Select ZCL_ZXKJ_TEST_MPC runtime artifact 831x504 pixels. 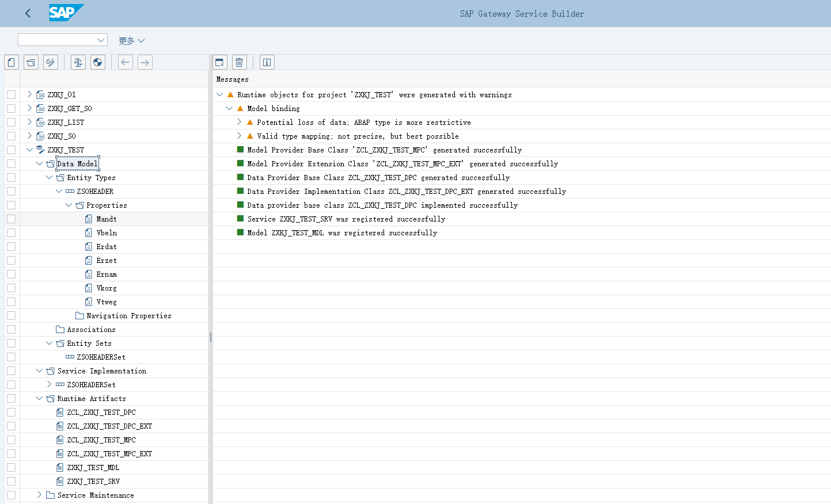coord(101,440)
